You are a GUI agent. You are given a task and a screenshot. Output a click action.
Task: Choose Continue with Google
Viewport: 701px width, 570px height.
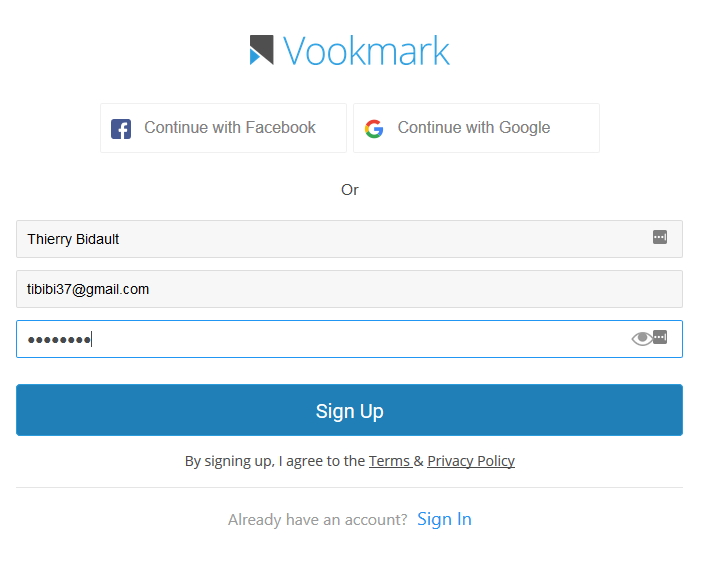click(476, 128)
